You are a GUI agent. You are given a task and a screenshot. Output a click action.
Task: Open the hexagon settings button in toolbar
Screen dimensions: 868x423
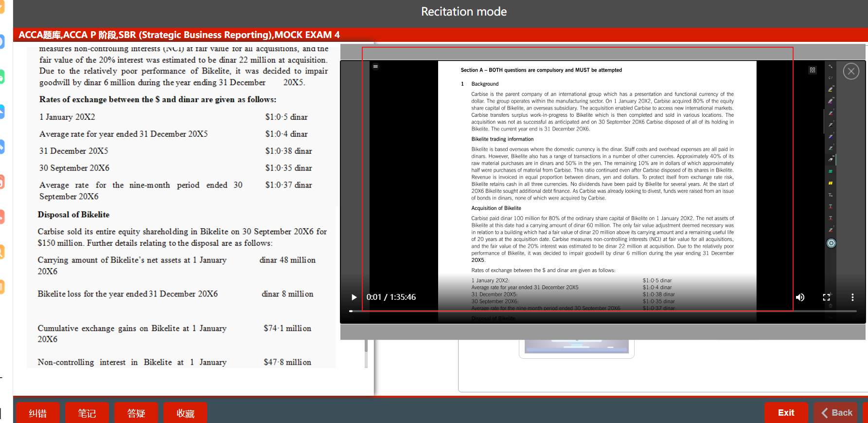(831, 243)
